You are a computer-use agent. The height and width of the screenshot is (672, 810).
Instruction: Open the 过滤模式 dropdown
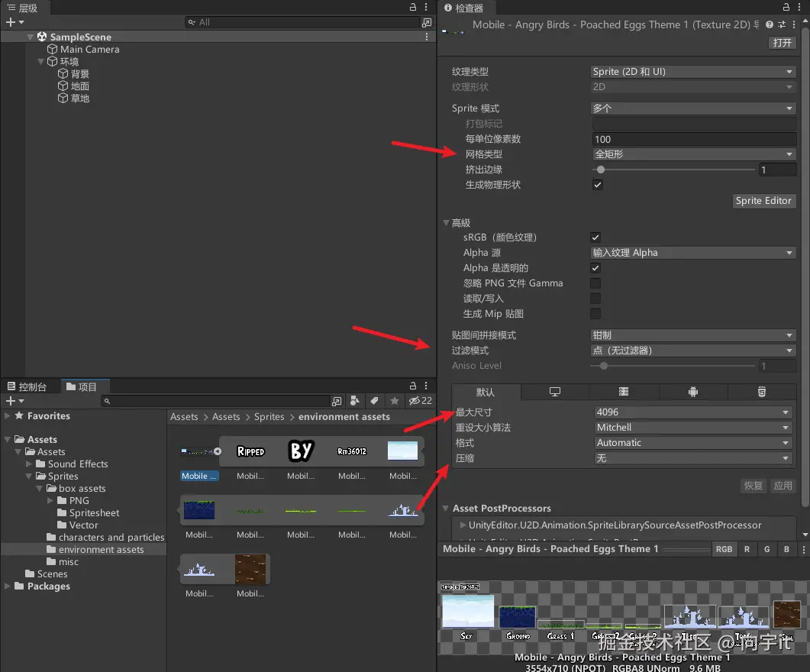click(x=692, y=351)
